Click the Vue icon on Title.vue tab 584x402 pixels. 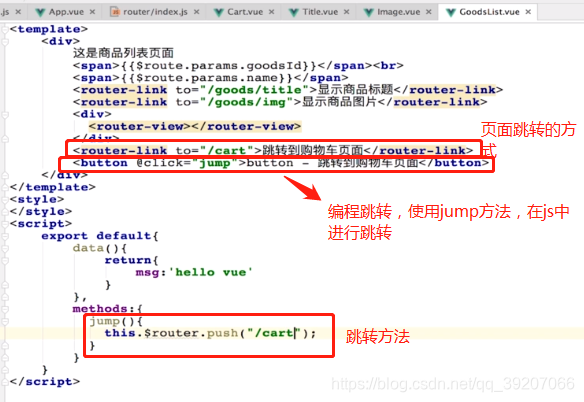tap(294, 13)
